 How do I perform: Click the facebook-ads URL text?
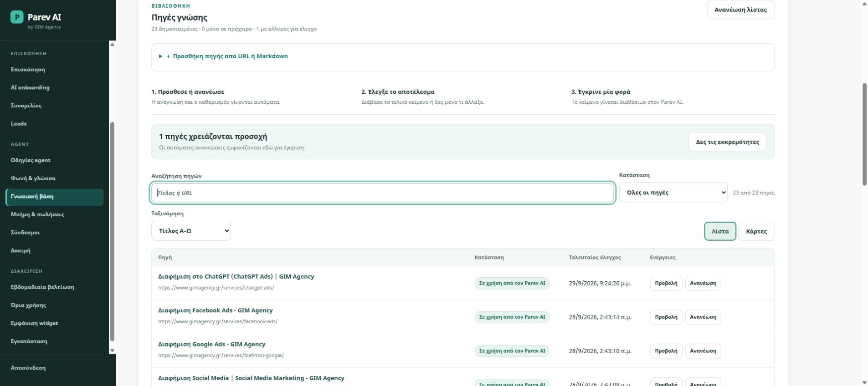[x=218, y=321]
